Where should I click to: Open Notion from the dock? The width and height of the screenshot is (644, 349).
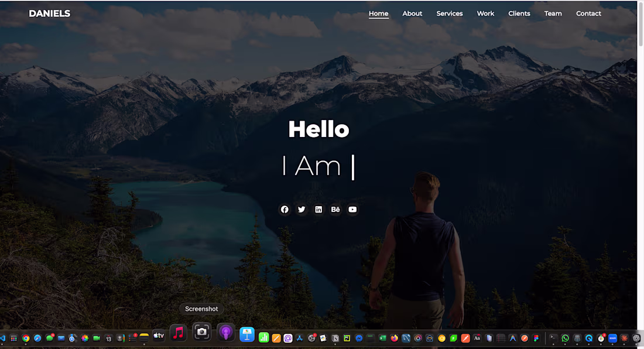click(x=335, y=338)
